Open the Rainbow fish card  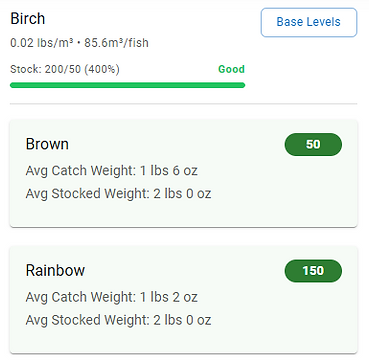184,299
